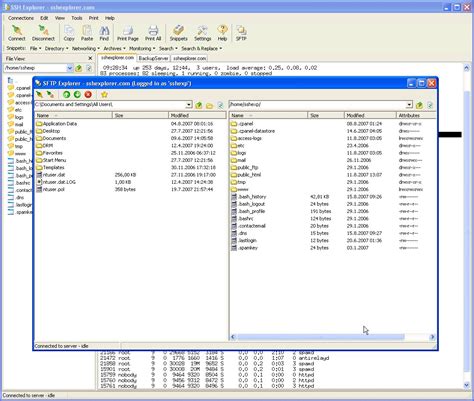Click the green upload arrow in SFTP Explorer
The height and width of the screenshot is (401, 474).
point(66,95)
